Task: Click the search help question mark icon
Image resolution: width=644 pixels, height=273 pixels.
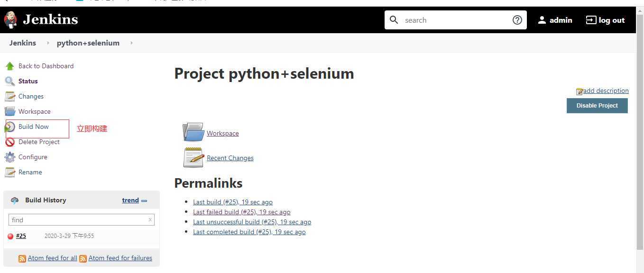Action: (x=517, y=20)
